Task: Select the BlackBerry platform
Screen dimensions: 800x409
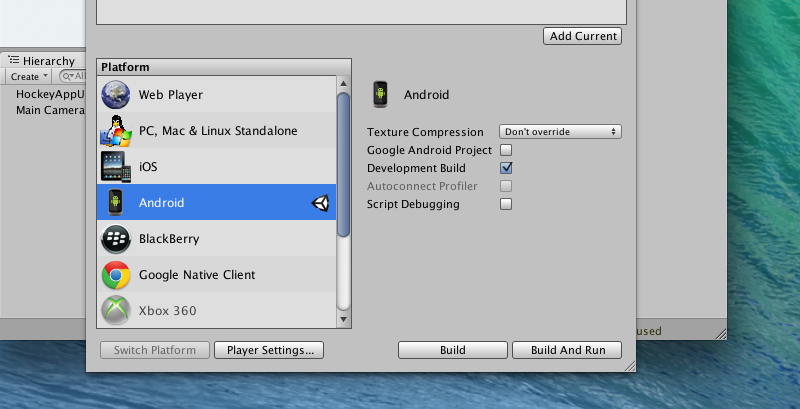Action: pyautogui.click(x=216, y=239)
